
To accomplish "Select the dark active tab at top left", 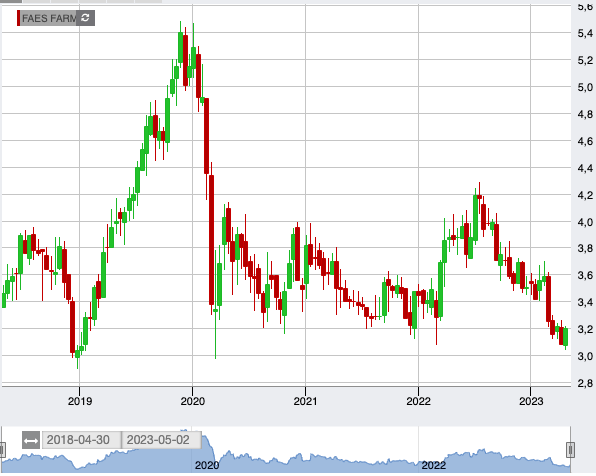I will 11,1.
